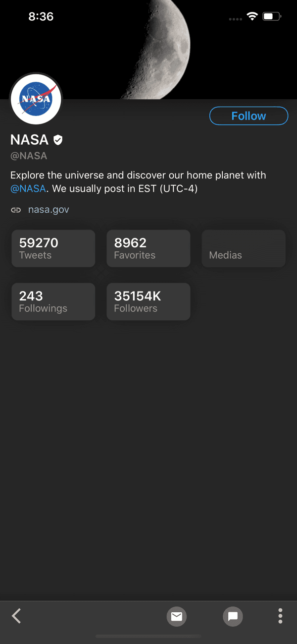Open the Tweets tile showing 59270
This screenshot has width=297, height=644.
click(53, 248)
